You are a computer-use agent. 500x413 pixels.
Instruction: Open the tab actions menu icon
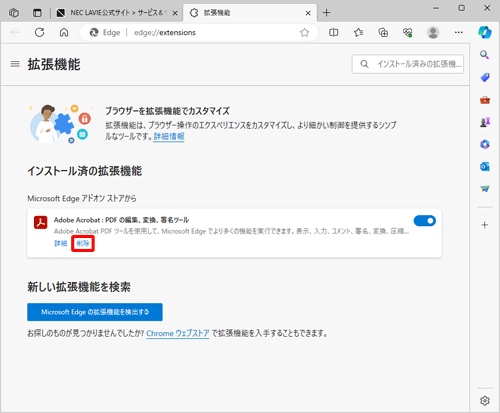click(x=37, y=13)
